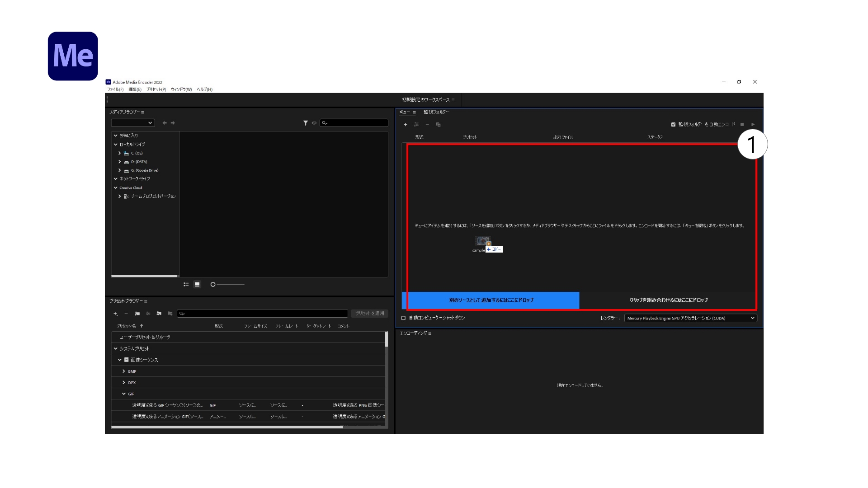Screen dimensions: 868x488
Task: Switch Media Browser to thumbnail view
Action: [197, 284]
